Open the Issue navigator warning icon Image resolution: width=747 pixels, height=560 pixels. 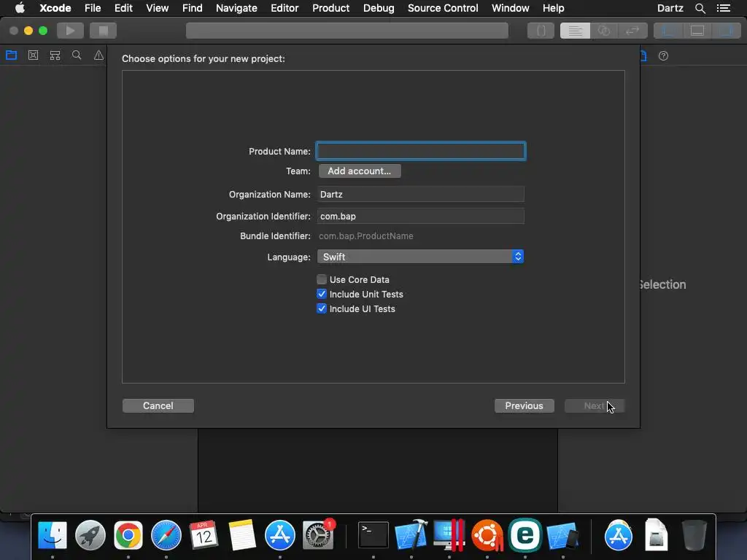point(98,55)
